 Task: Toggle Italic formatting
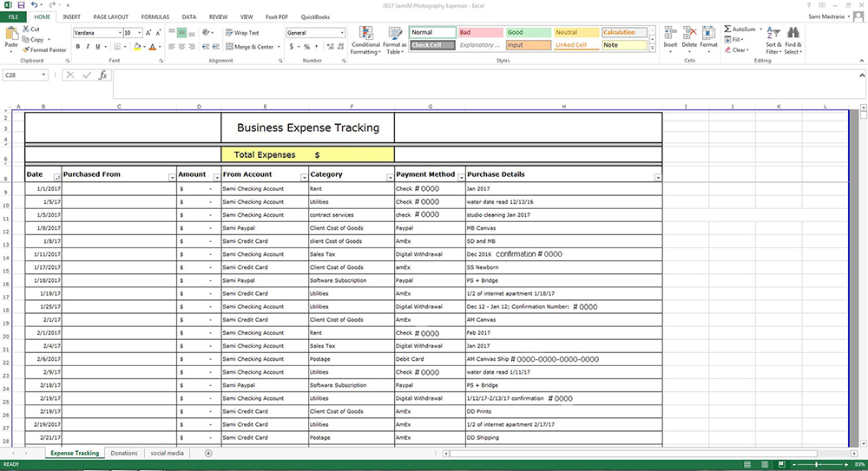(x=88, y=47)
